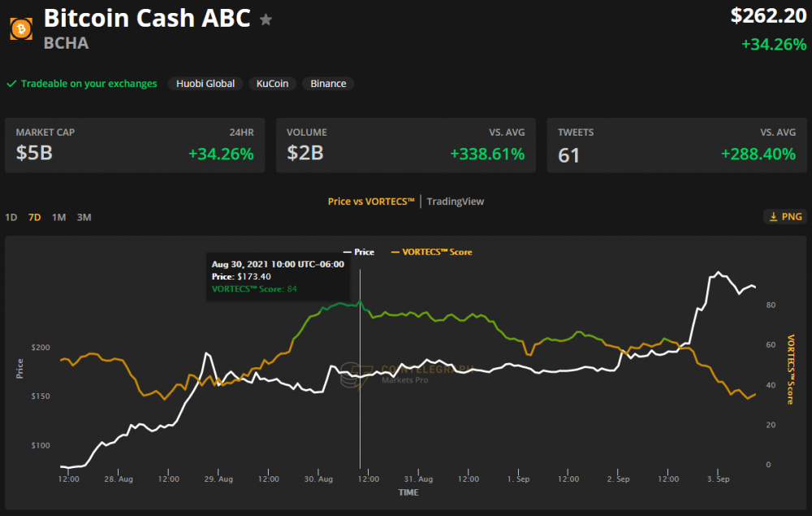Open the TradingView chart tab
Viewport: 812px width, 516px height.
coord(456,202)
